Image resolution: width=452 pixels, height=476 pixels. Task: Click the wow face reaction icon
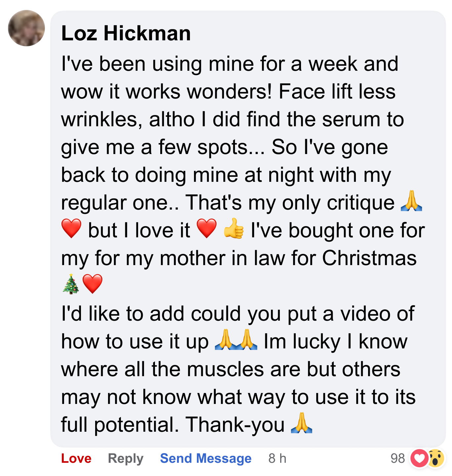click(436, 458)
